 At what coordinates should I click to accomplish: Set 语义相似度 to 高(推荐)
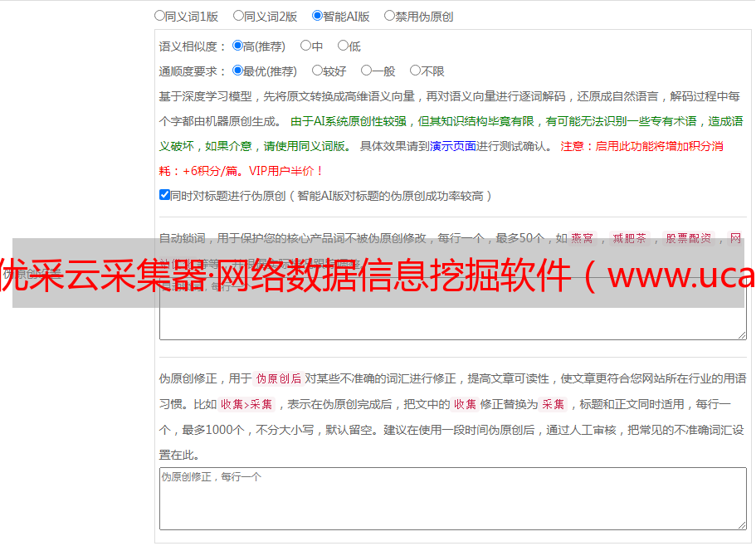[x=237, y=46]
